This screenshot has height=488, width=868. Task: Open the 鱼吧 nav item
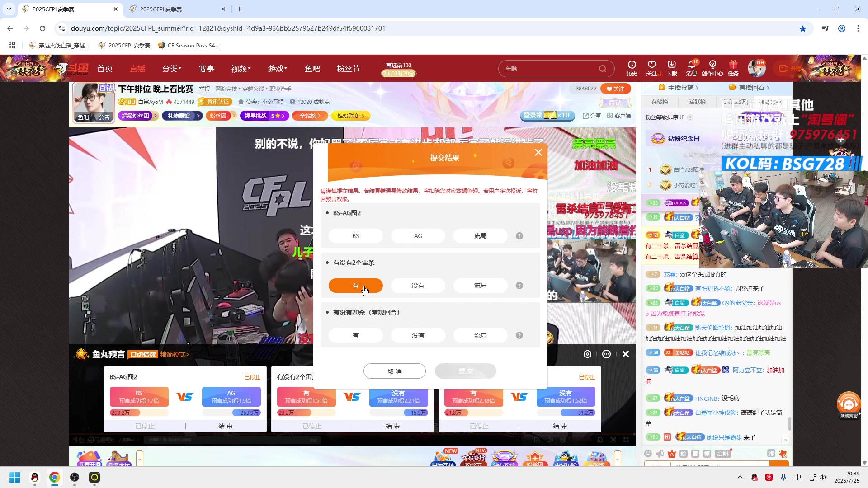coord(312,69)
